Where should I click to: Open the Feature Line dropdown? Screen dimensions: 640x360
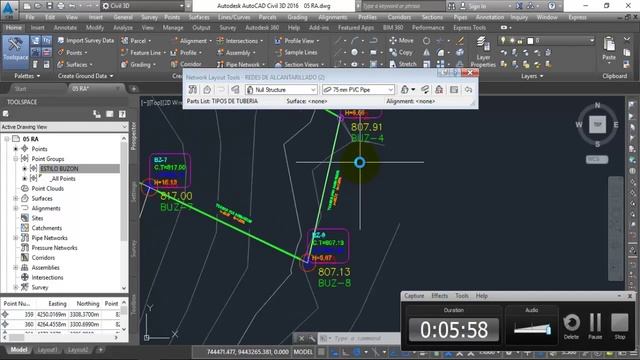click(143, 53)
